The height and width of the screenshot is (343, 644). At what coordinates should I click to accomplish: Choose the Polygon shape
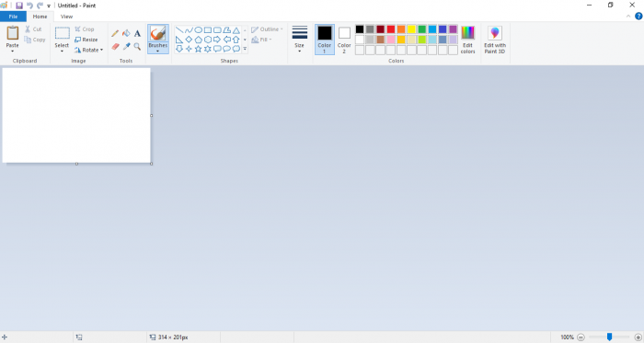pyautogui.click(x=226, y=30)
